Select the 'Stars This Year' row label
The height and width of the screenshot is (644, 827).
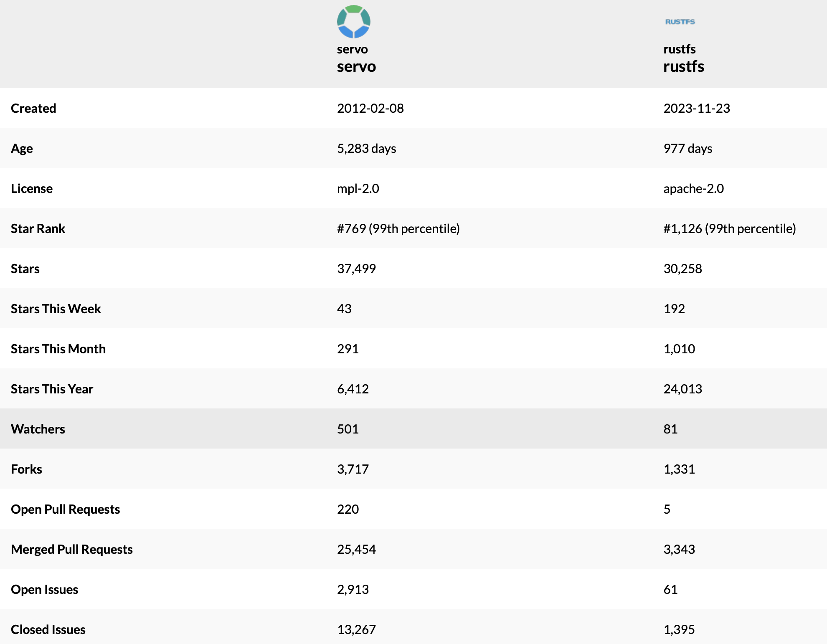[x=52, y=389]
